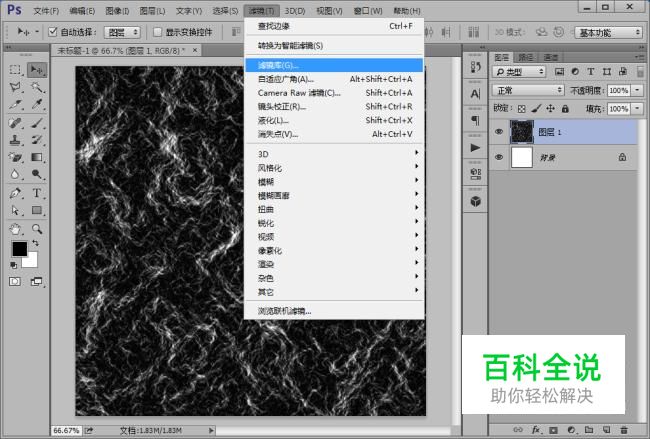Open the 类型 layer filter dropdown

(x=519, y=72)
